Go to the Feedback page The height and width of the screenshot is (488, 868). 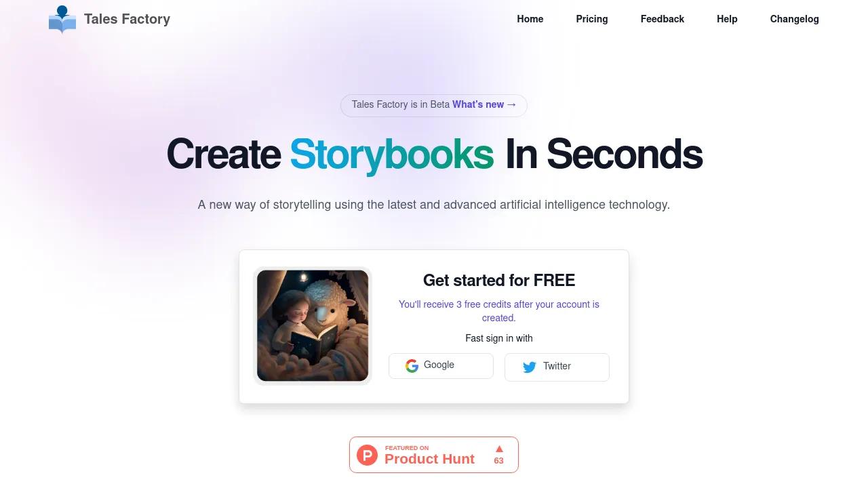tap(663, 19)
